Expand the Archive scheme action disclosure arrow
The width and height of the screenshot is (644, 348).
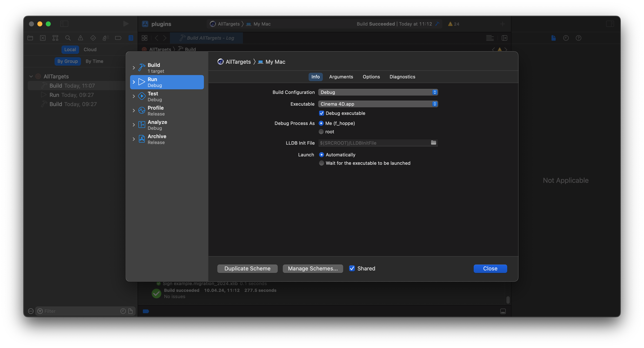(134, 139)
